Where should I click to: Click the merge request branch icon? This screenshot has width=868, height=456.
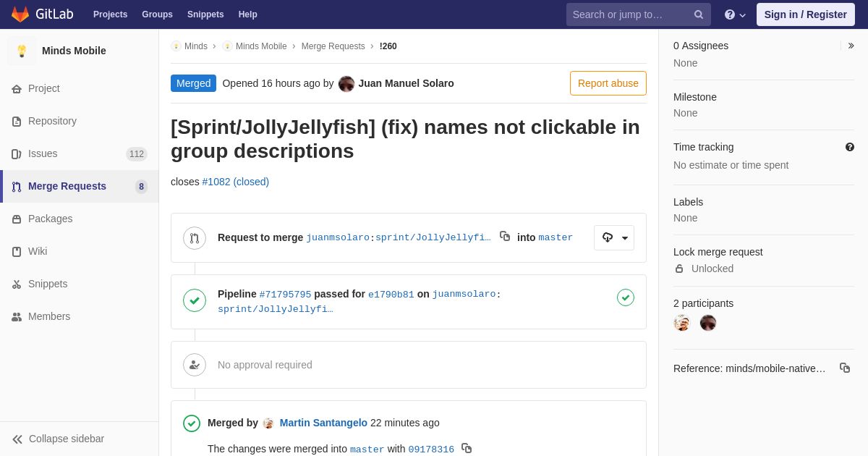coord(195,238)
